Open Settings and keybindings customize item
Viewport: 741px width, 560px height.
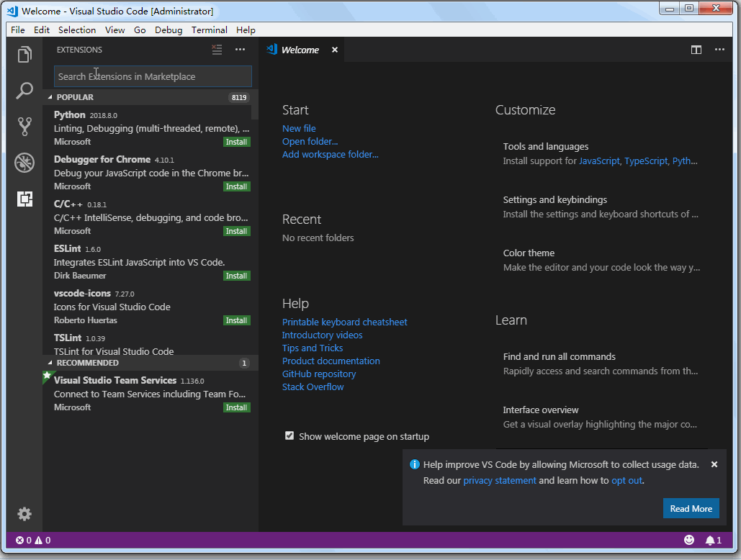[x=601, y=207]
